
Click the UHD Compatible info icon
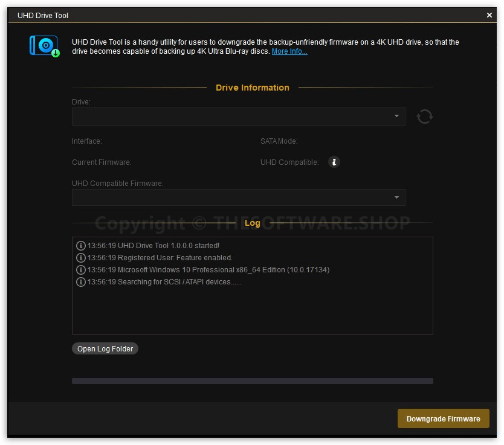334,162
